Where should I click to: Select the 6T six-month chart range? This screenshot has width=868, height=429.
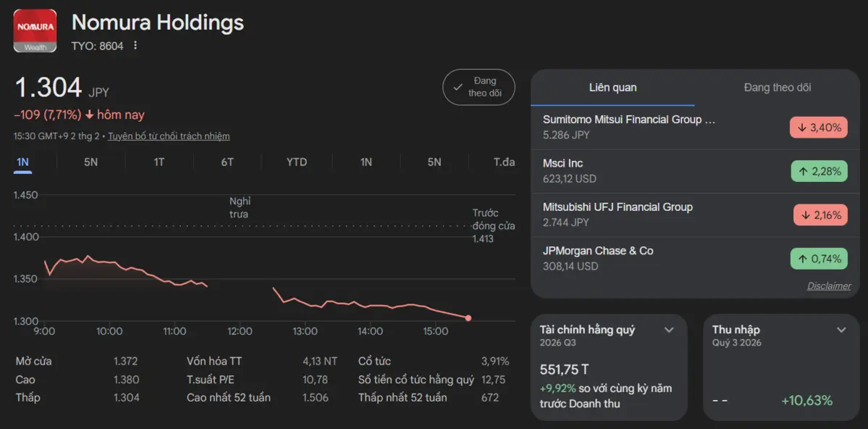[227, 162]
